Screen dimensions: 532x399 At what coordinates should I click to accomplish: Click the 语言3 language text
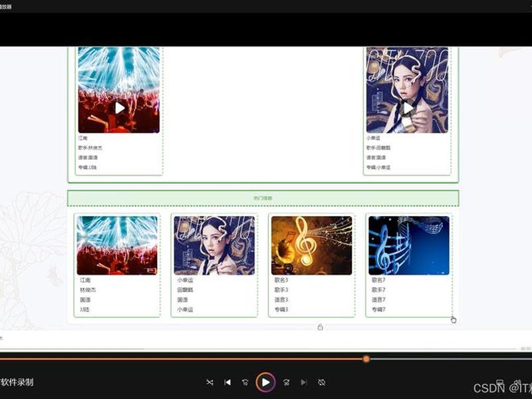[281, 300]
